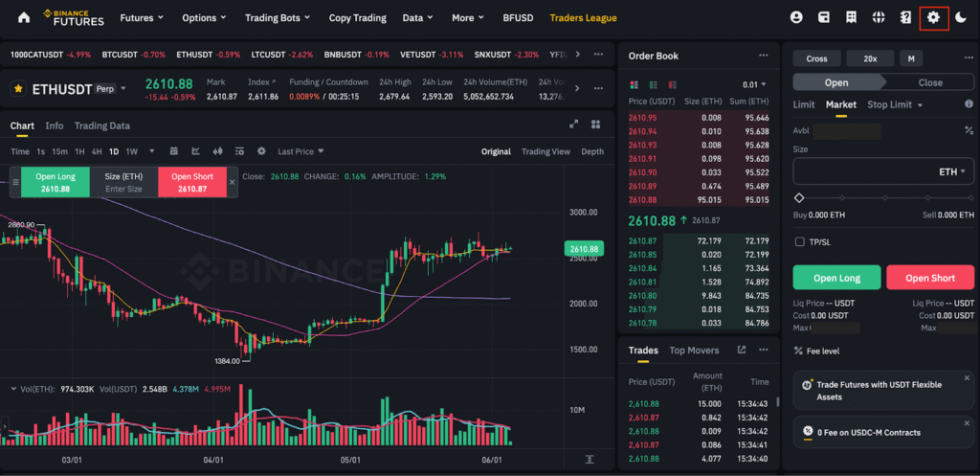Switch order mode to Close
Viewport: 980px width, 476px height.
pyautogui.click(x=930, y=82)
